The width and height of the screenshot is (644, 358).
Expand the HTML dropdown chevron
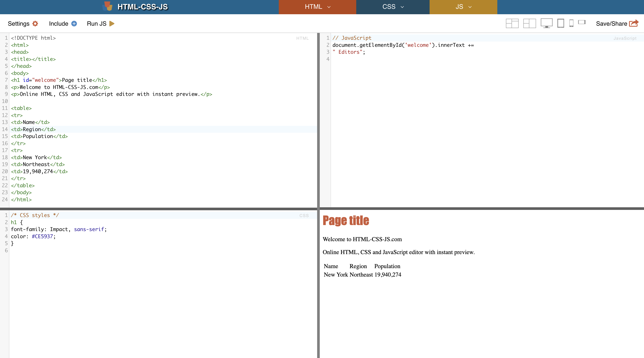pos(329,7)
